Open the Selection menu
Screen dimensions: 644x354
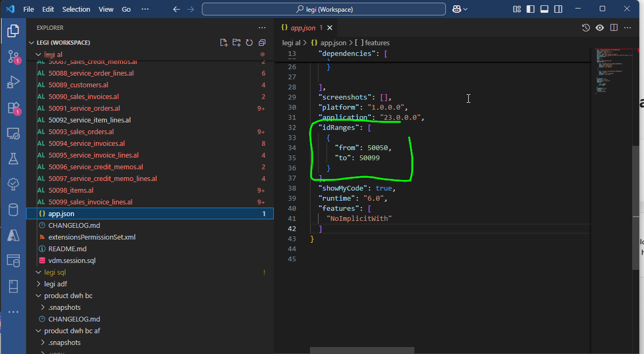click(76, 9)
